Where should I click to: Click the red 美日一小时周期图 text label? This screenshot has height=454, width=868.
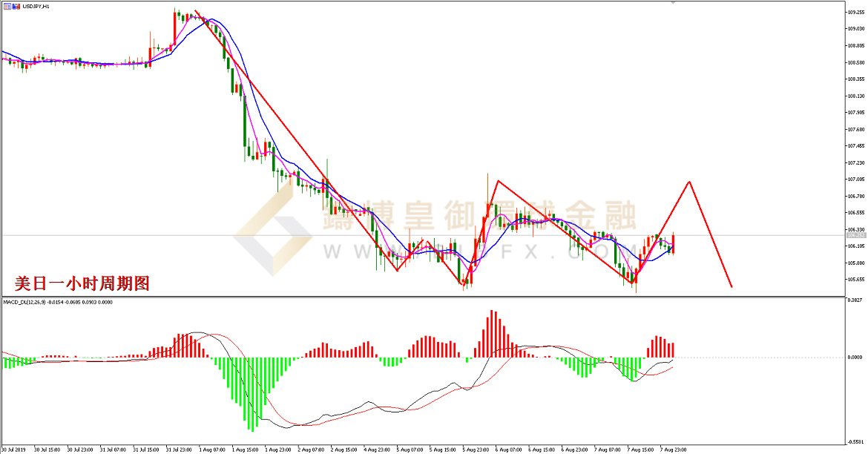(x=82, y=283)
